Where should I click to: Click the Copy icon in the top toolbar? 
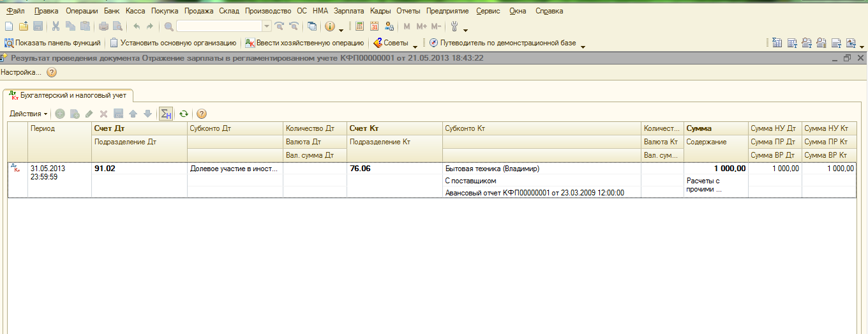(x=70, y=26)
